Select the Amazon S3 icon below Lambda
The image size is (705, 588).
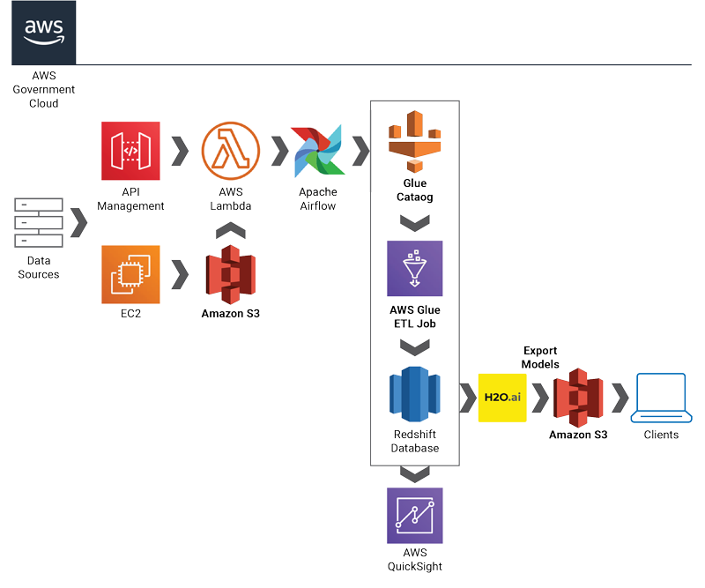pyautogui.click(x=231, y=274)
